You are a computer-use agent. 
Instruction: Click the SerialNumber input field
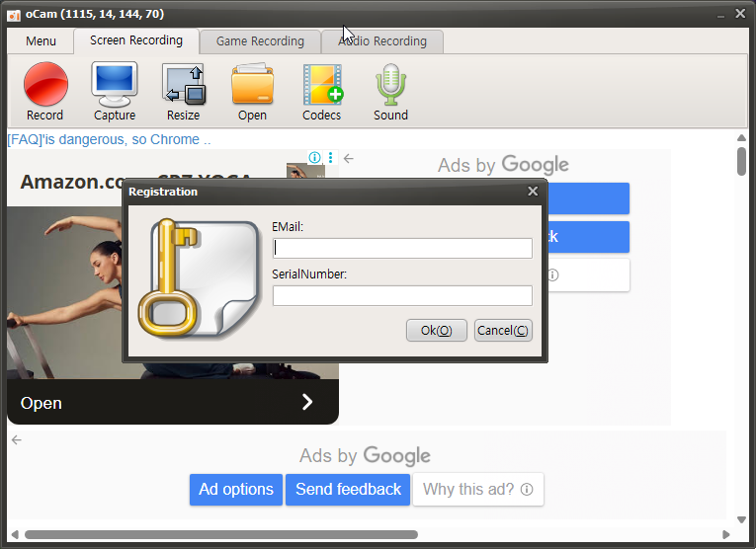(x=402, y=295)
